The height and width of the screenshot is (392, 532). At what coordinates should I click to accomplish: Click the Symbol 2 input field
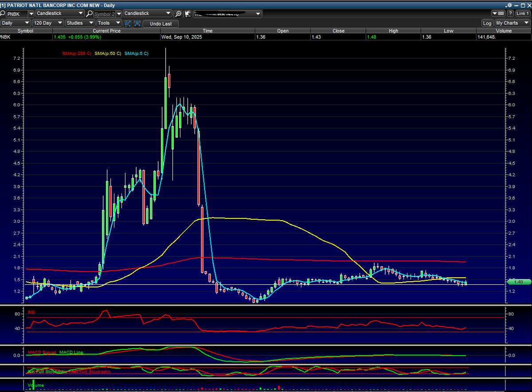[x=104, y=14]
